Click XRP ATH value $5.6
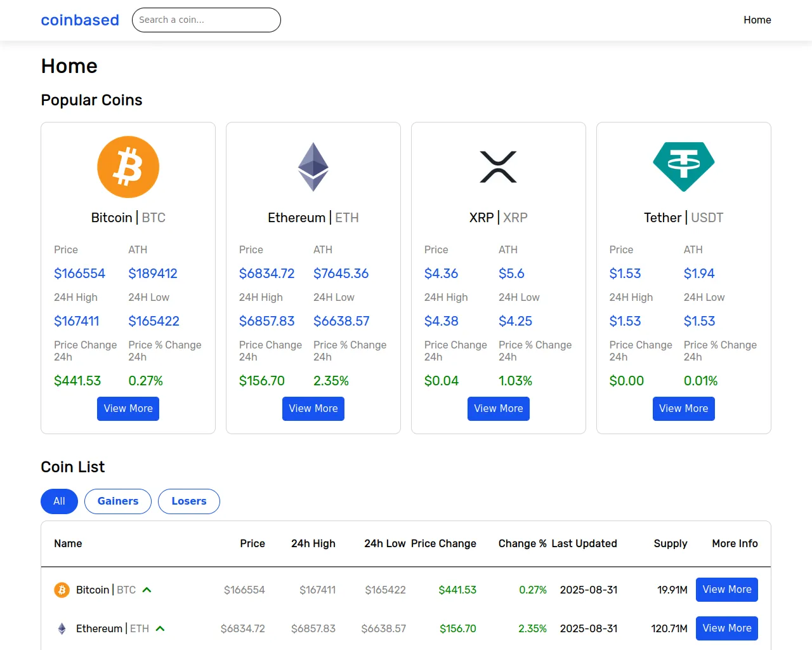 tap(511, 274)
